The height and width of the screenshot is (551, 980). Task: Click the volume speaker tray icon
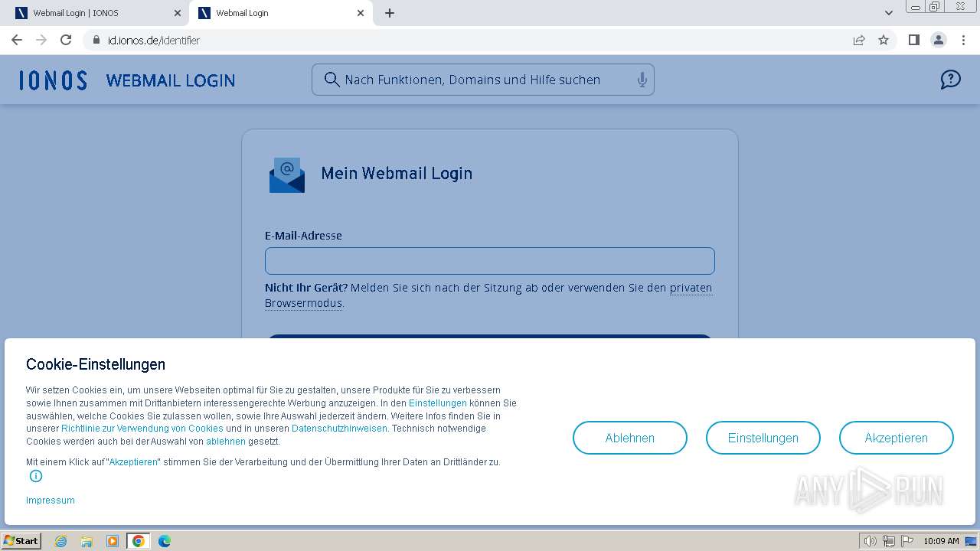pos(871,541)
